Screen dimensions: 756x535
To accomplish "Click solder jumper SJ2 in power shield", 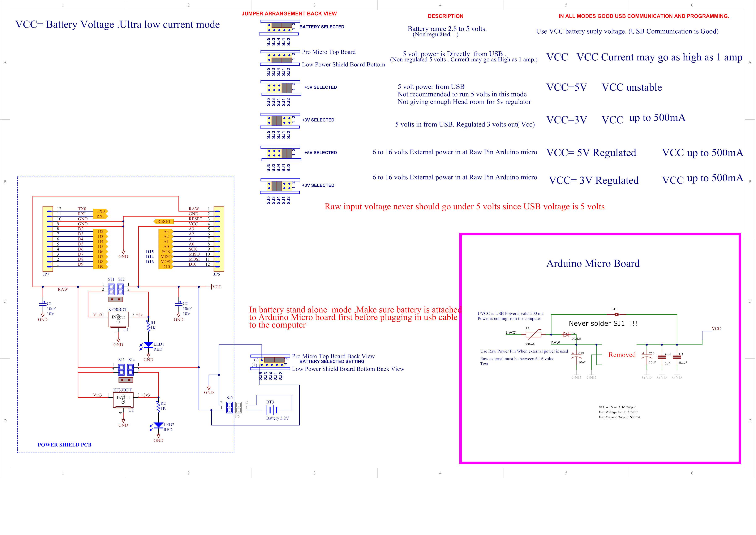I will click(121, 289).
